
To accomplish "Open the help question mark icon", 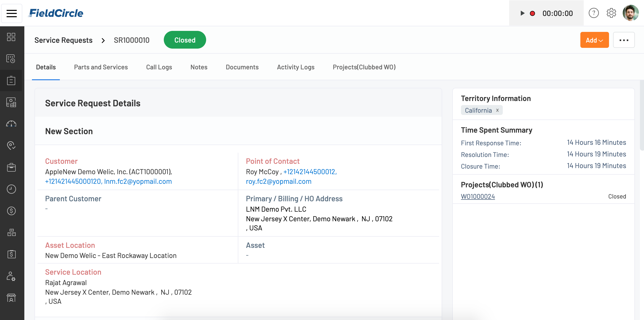I will tap(594, 13).
